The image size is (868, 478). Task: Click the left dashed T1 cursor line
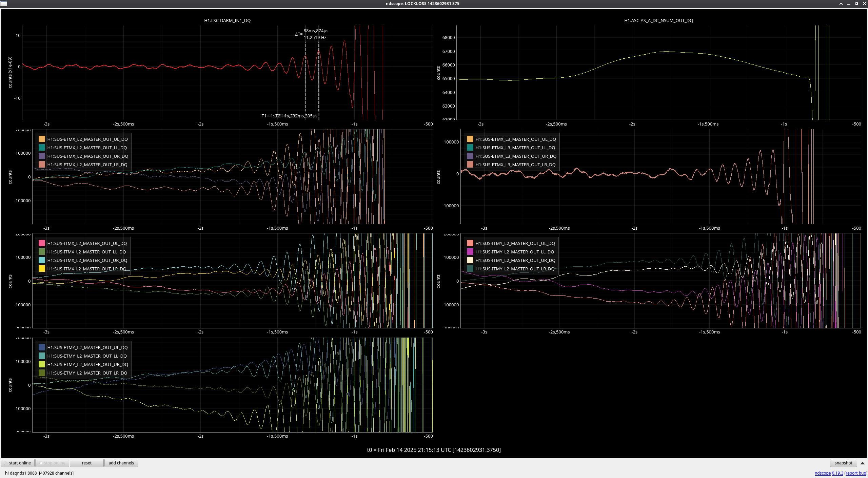tap(305, 73)
